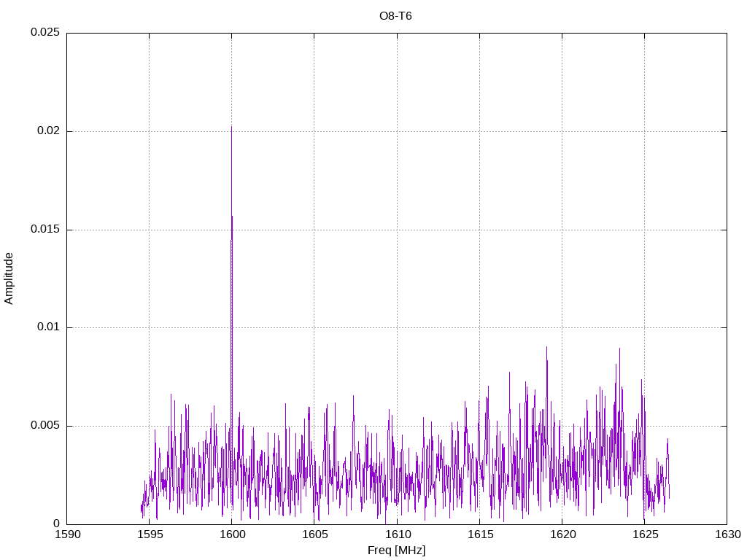Click the 1630 x-axis tick label
The height and width of the screenshot is (560, 747).
pos(728,534)
